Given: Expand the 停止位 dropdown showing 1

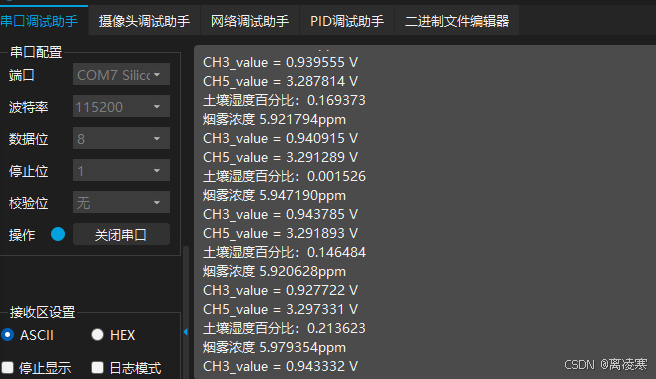Looking at the screenshot, I should [121, 170].
